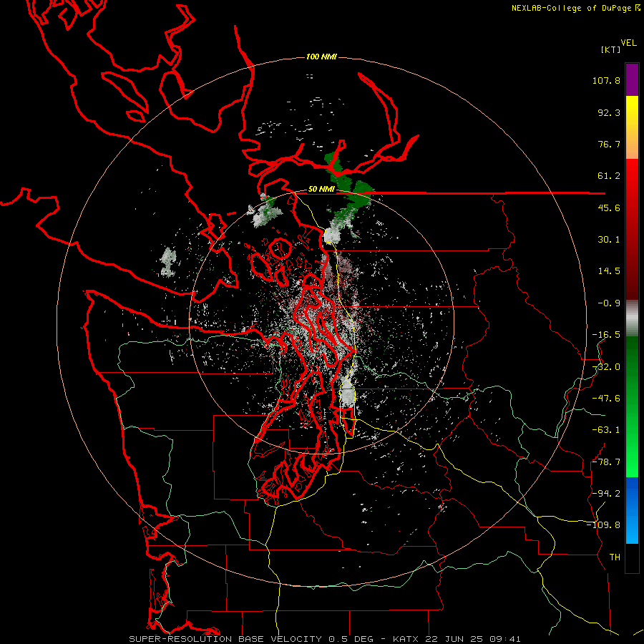Viewport: 644px width, 644px height.
Task: Select the 92.3 scale value
Action: 609,112
